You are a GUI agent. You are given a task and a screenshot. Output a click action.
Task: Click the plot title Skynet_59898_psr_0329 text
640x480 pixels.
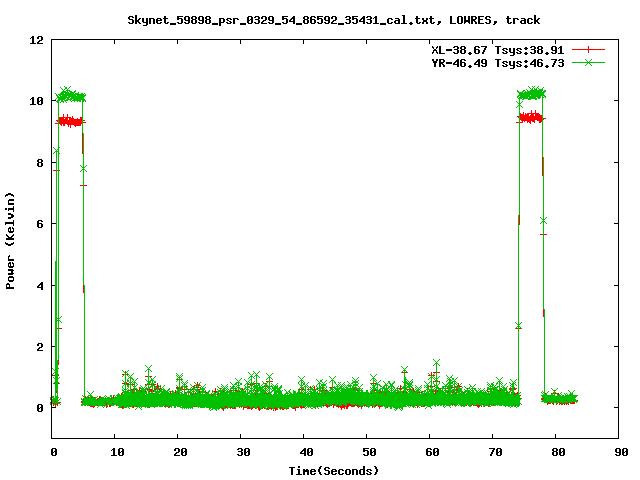click(x=333, y=20)
